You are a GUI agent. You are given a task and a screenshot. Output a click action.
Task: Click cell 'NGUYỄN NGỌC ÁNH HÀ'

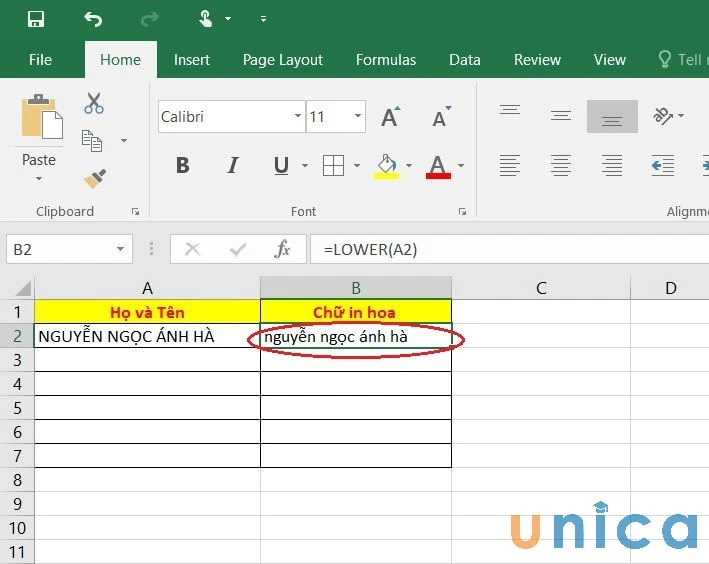click(147, 336)
